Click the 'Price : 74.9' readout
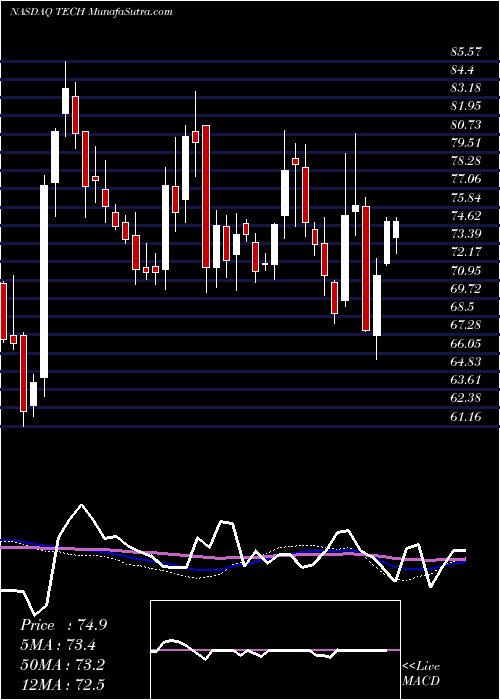 tap(63, 625)
